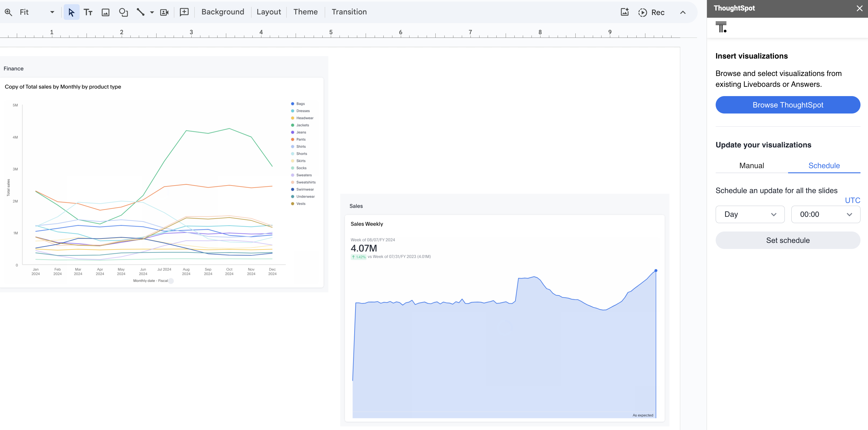Click the ThoughtSpot logo icon
Image resolution: width=868 pixels, height=430 pixels.
pyautogui.click(x=721, y=27)
